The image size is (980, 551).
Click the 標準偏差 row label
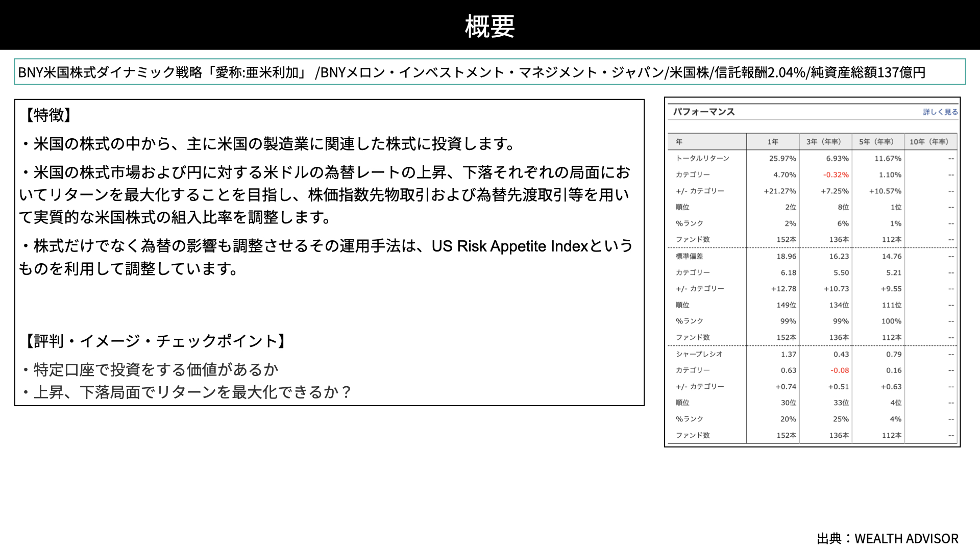[689, 256]
